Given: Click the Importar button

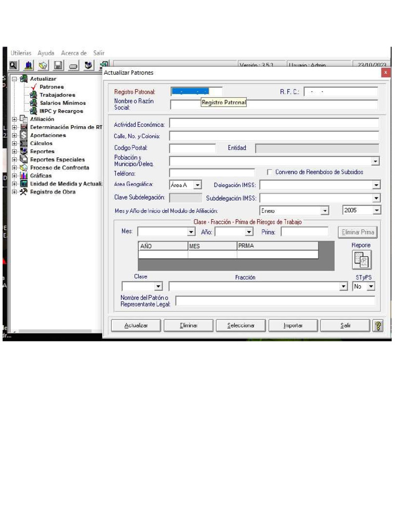Looking at the screenshot, I should click(x=293, y=326).
